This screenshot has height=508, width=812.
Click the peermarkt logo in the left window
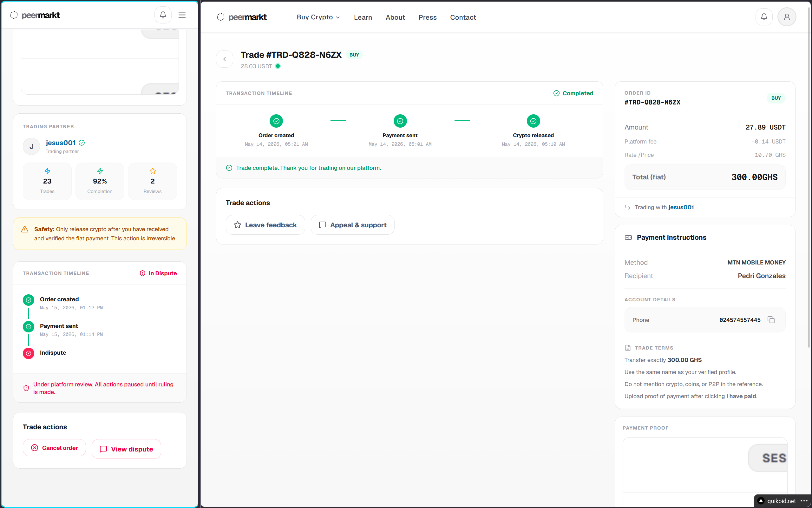[x=35, y=15]
